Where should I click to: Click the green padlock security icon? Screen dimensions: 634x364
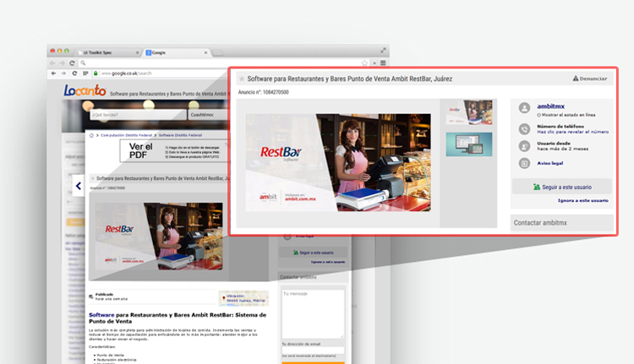(x=96, y=73)
